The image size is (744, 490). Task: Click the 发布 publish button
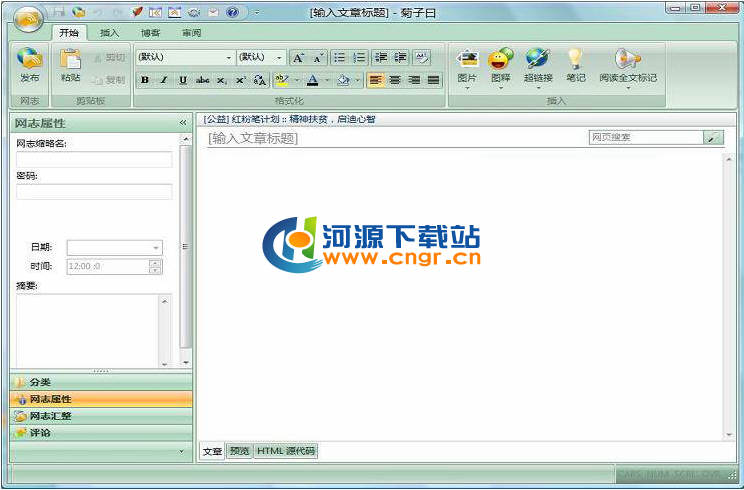29,67
